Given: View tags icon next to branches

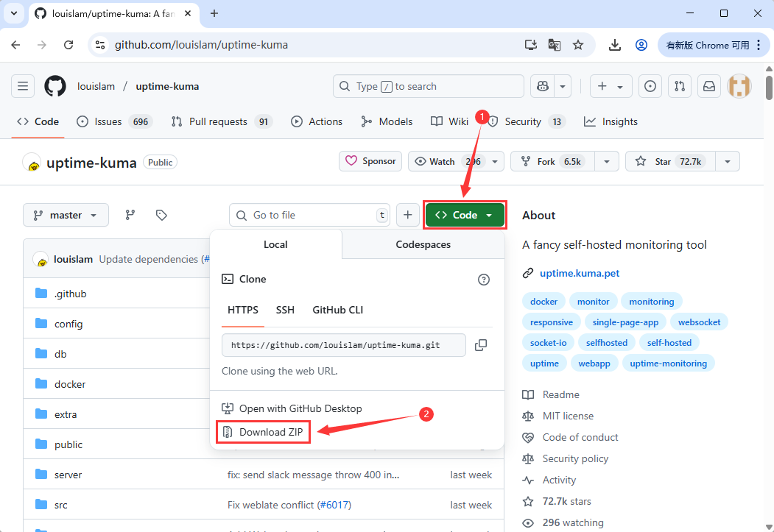Looking at the screenshot, I should click(x=161, y=215).
